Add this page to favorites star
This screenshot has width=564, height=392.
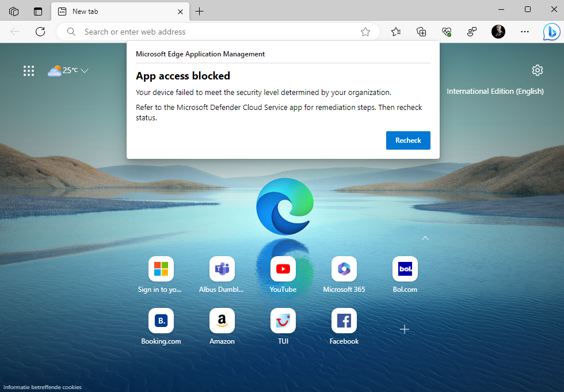click(365, 32)
